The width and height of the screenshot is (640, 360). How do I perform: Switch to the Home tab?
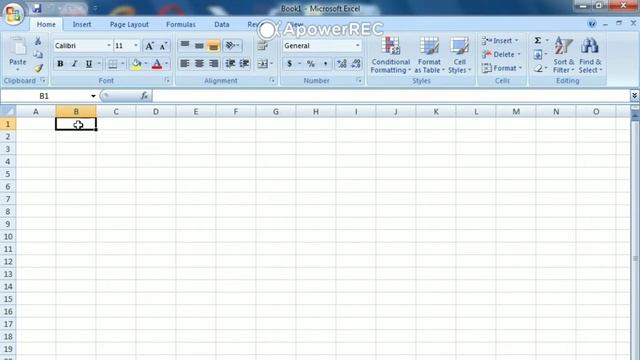[46, 24]
